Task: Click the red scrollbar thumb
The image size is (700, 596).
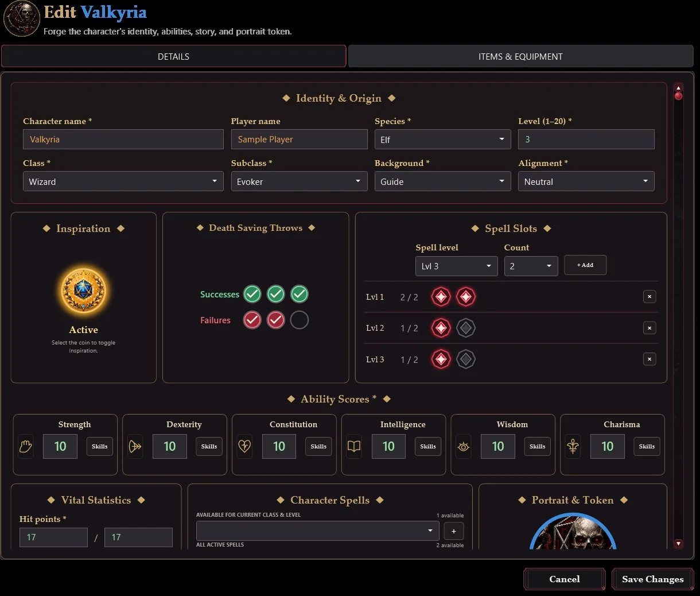Action: tap(679, 96)
